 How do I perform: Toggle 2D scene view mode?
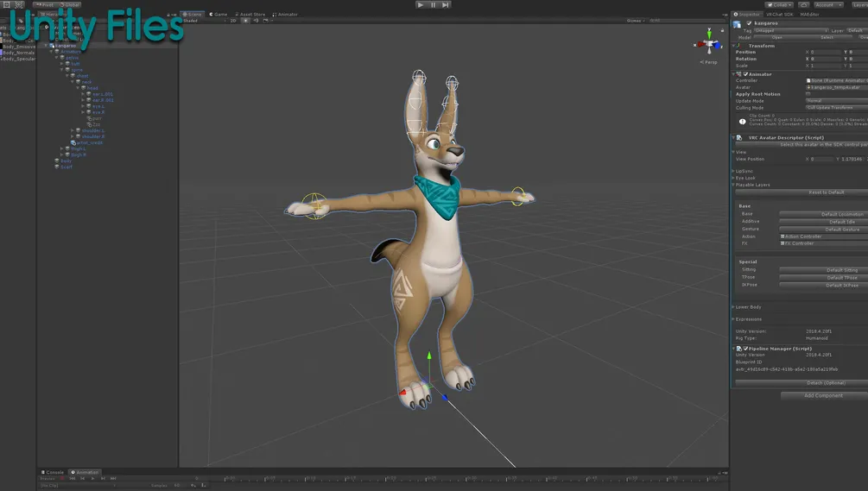coord(233,21)
